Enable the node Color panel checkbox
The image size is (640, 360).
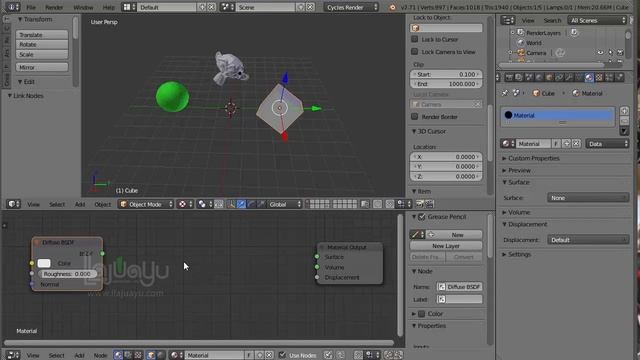[x=422, y=314]
